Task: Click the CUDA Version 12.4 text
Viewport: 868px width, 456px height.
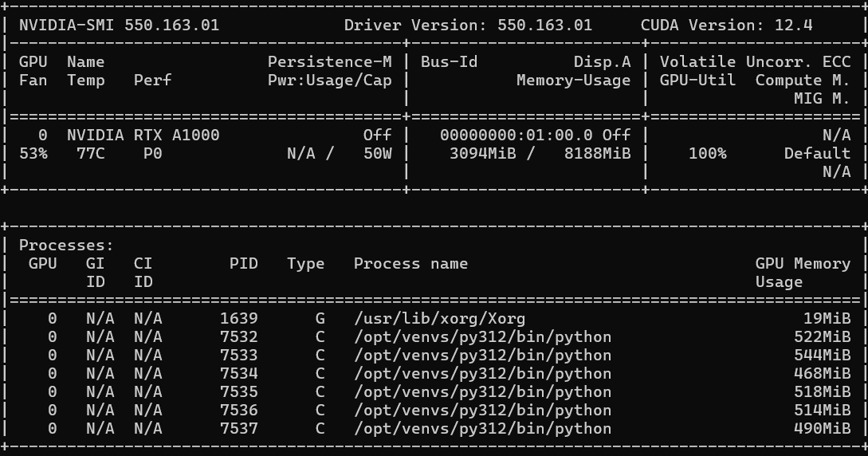Action: point(726,25)
